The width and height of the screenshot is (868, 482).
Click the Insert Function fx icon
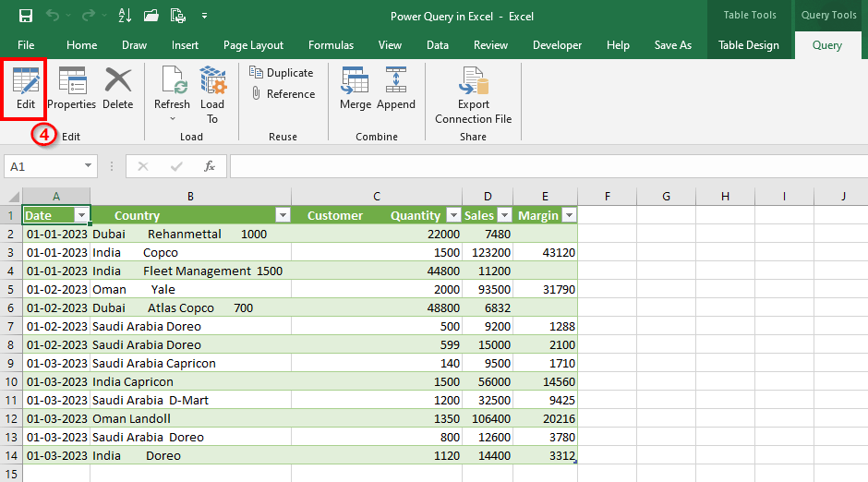tap(210, 166)
